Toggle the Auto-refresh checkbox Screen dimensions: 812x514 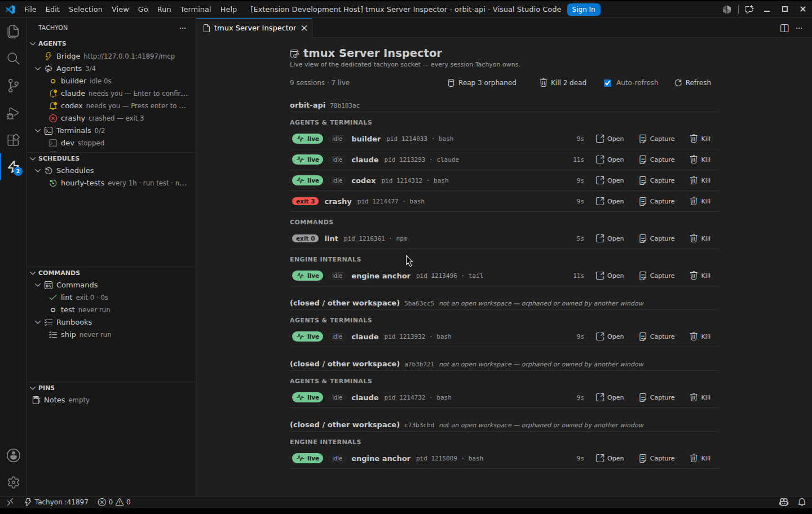(607, 83)
